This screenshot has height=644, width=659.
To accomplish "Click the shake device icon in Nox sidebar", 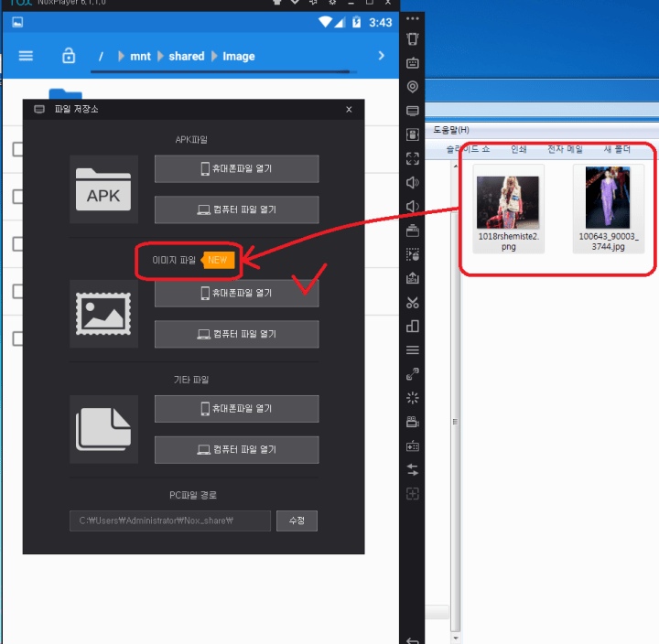I will point(412,39).
